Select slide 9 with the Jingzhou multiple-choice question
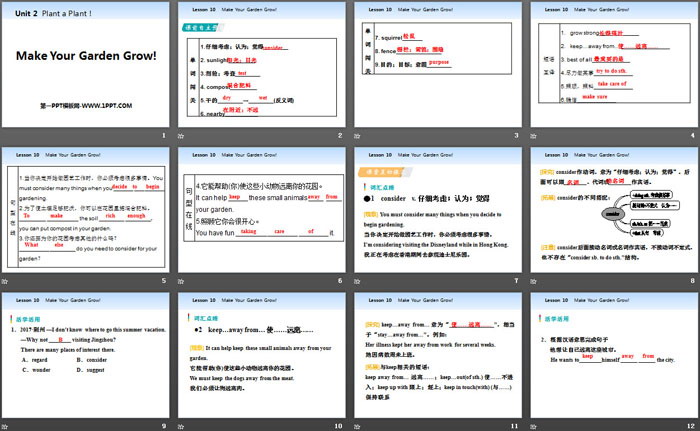This screenshot has height=431, width=700. tap(85, 350)
